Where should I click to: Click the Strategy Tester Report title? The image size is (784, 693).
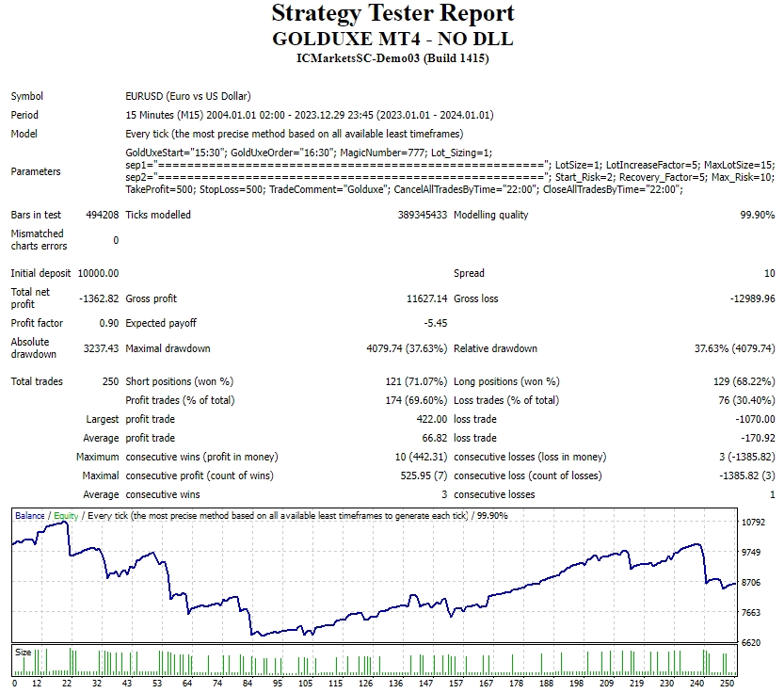pyautogui.click(x=392, y=13)
